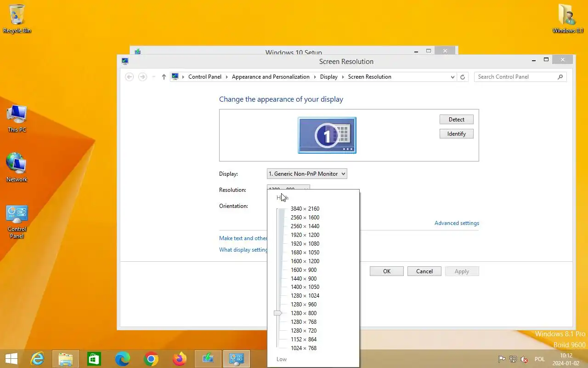588x368 pixels.
Task: Click the network tray icon
Action: coord(513,359)
